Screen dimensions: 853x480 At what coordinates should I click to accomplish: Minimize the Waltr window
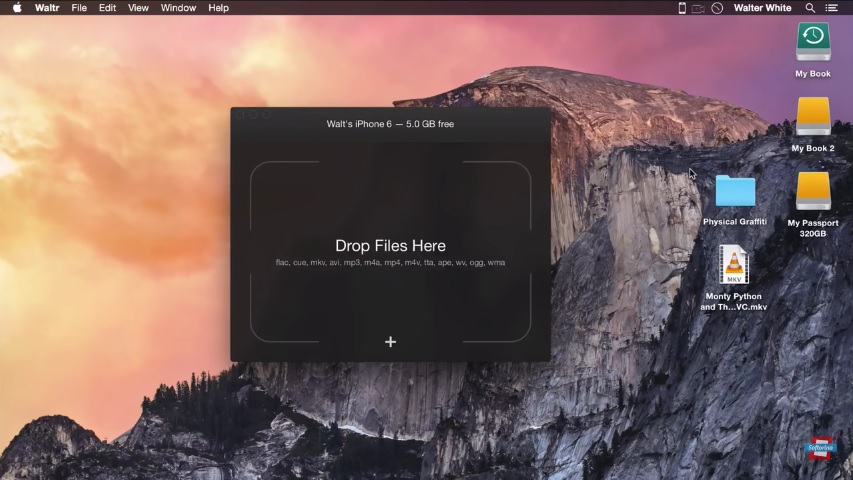[x=253, y=115]
